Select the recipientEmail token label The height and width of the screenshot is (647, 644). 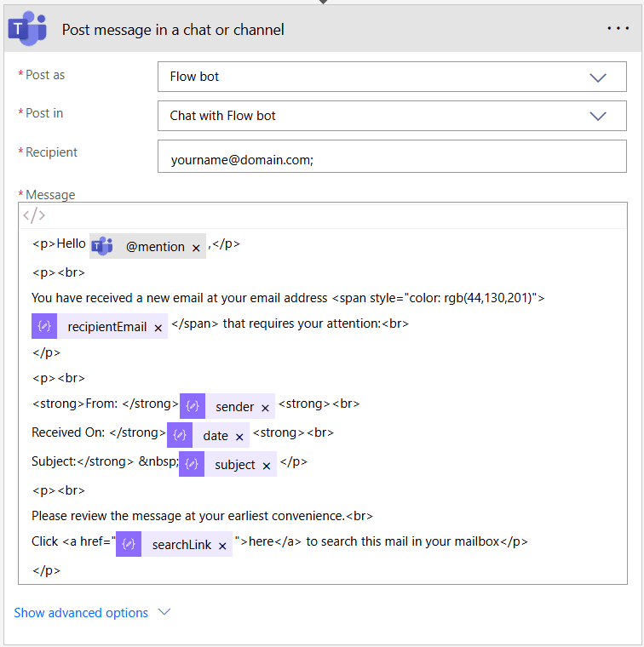pos(107,327)
